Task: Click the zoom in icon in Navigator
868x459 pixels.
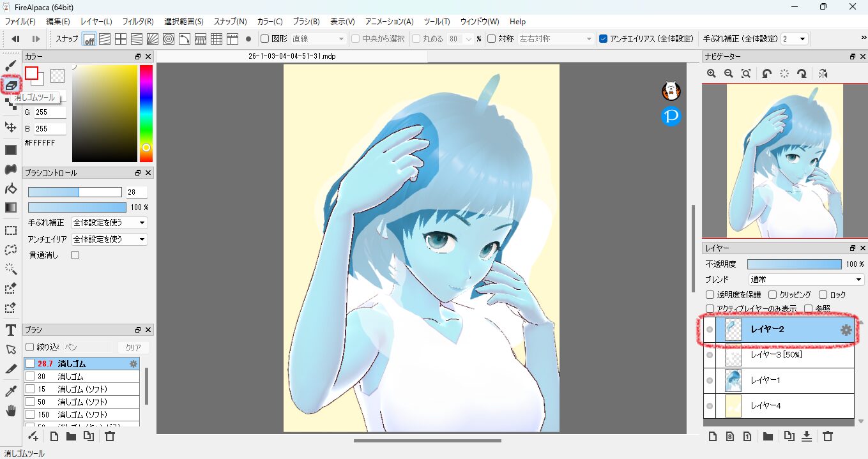Action: (712, 74)
